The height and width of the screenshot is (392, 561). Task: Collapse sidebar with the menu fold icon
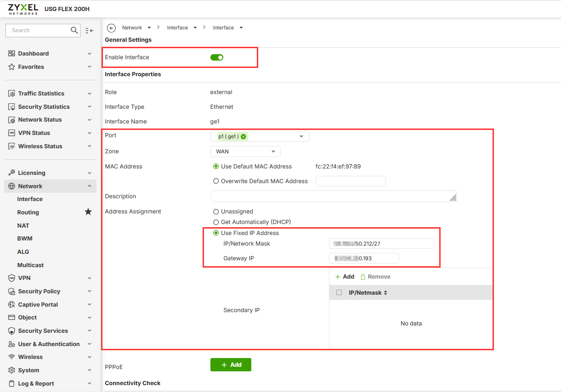[90, 31]
